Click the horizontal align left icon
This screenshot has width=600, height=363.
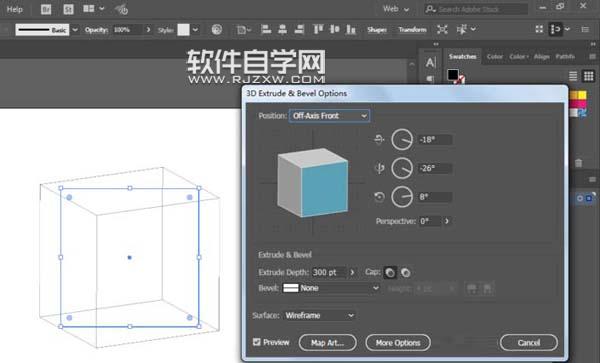click(266, 29)
